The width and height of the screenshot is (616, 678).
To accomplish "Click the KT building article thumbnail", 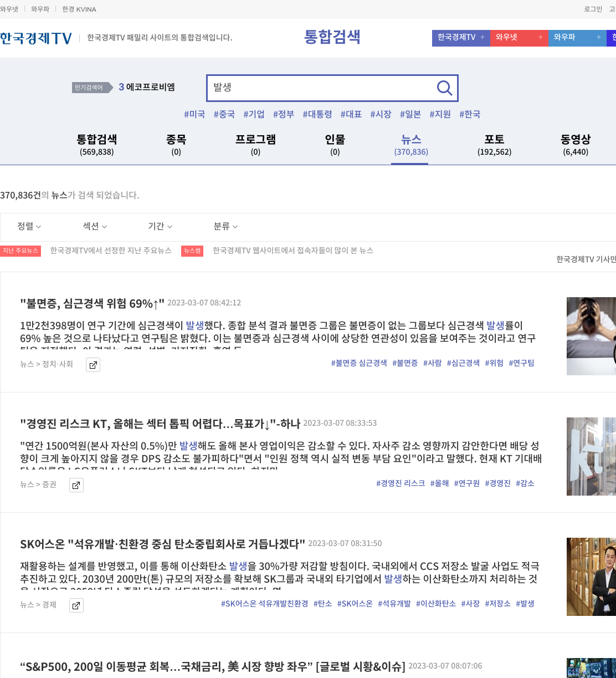I will pos(591,456).
